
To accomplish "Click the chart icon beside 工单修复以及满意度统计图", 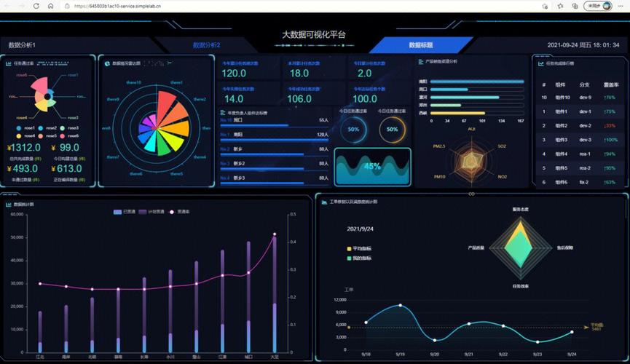I will 323,201.
